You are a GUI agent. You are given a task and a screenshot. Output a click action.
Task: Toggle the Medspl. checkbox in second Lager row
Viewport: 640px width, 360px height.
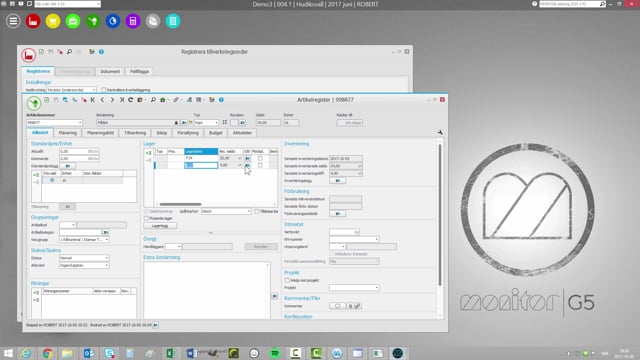coord(260,165)
